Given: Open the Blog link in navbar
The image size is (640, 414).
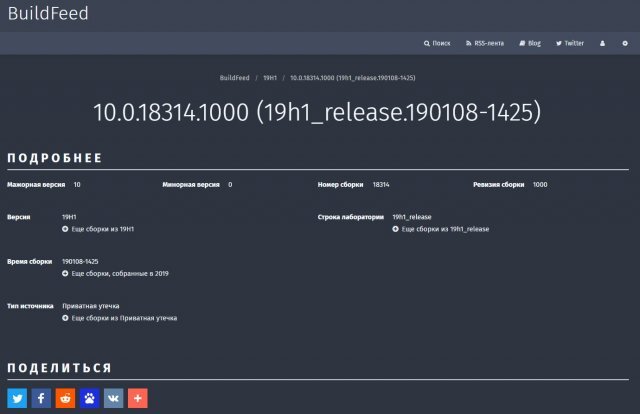Looking at the screenshot, I should [x=530, y=43].
